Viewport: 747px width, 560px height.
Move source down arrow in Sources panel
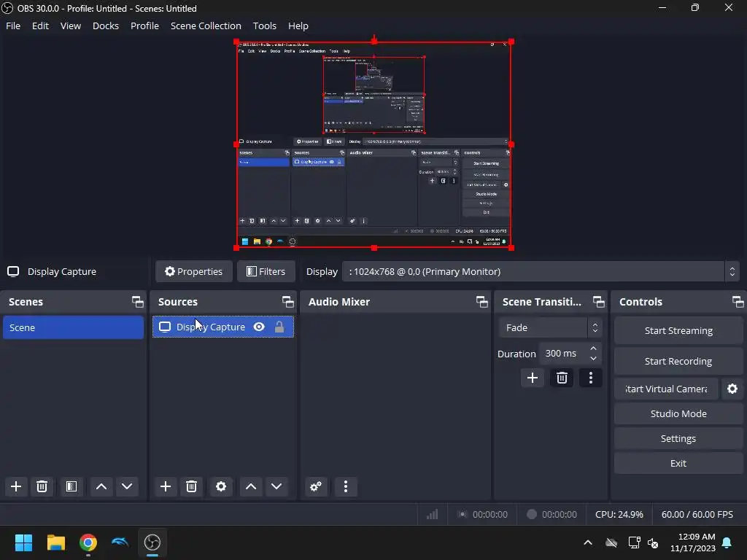click(276, 486)
